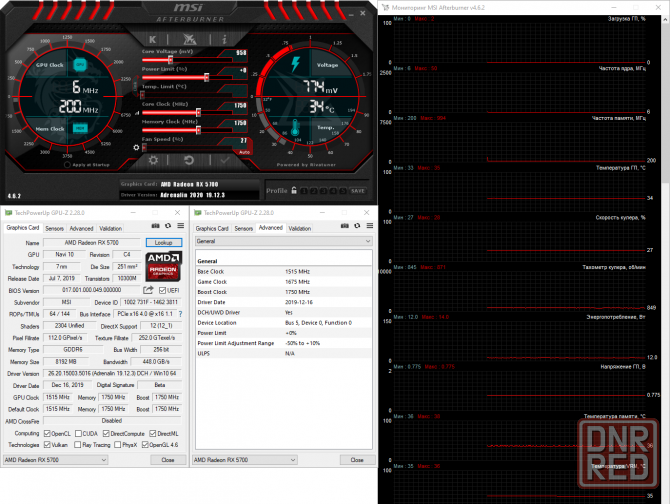Toggle the DirectML checkbox
This screenshot has width=670, height=504.
153,434
